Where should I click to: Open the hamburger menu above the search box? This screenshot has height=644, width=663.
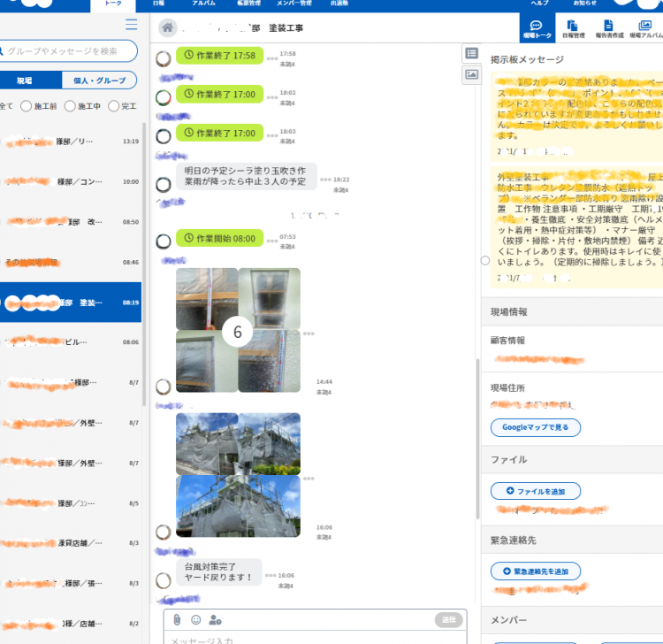click(x=131, y=25)
